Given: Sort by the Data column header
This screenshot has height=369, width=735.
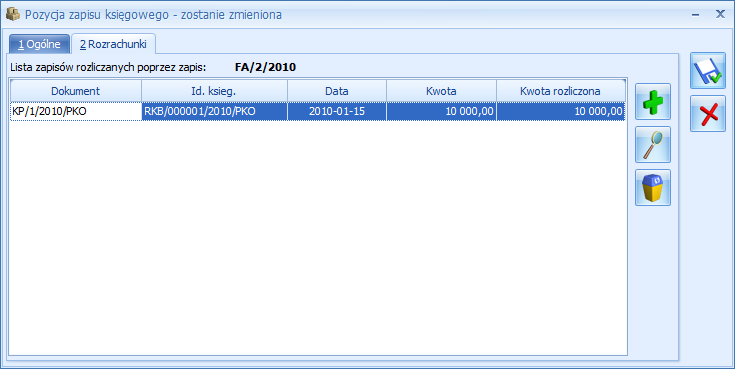Looking at the screenshot, I should pos(337,91).
